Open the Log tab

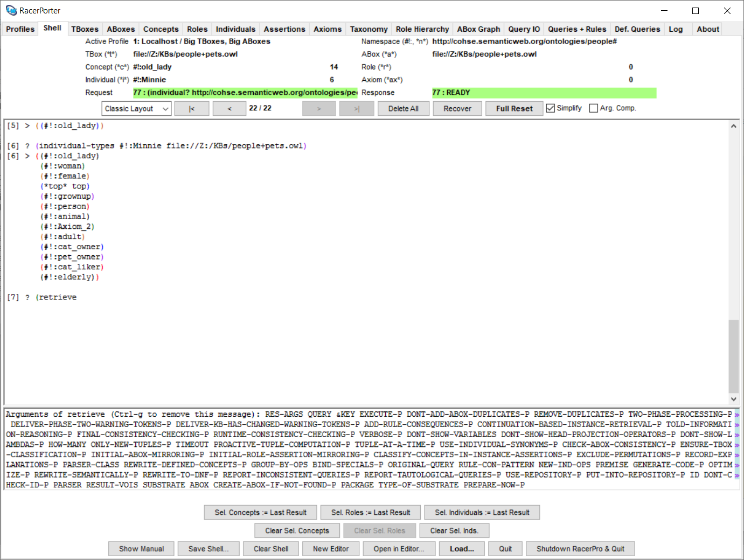point(676,29)
